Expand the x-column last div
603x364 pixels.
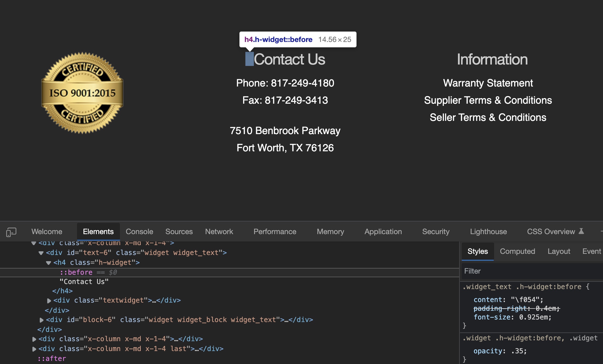[x=34, y=349]
